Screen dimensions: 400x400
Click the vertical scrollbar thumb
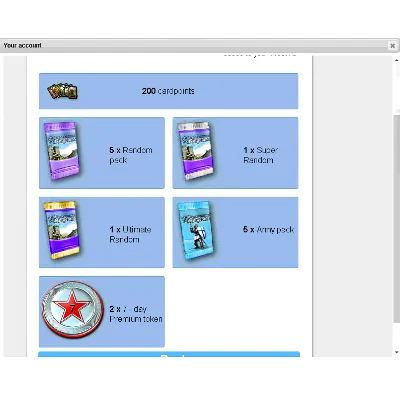pos(397,218)
